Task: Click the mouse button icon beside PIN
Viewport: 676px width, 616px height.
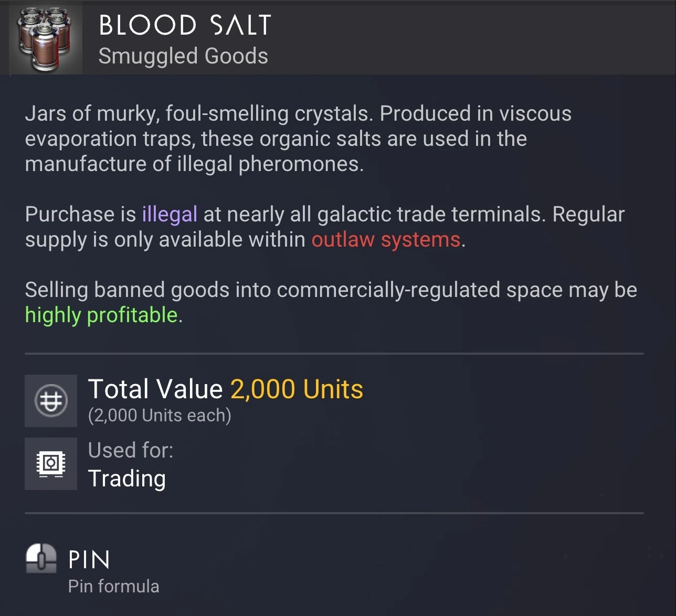Action: pos(41,558)
